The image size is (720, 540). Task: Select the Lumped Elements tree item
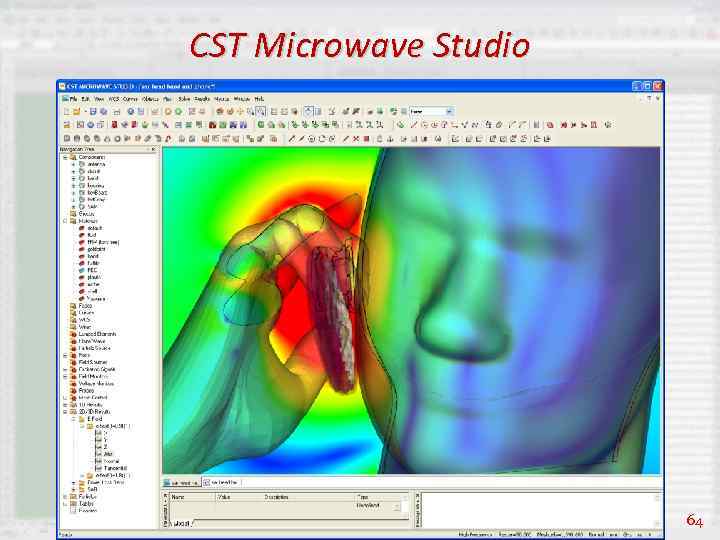[97, 334]
